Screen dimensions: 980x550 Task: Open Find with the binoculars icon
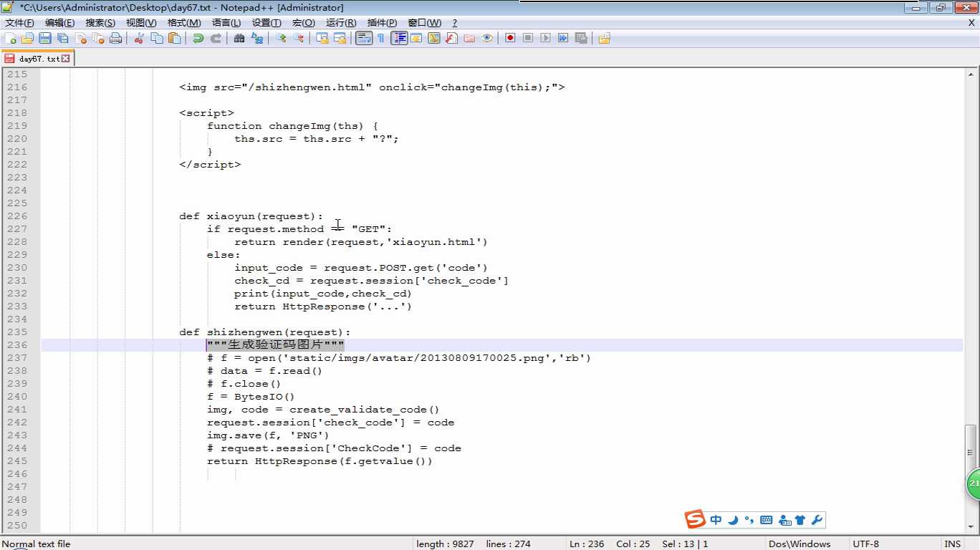(239, 38)
